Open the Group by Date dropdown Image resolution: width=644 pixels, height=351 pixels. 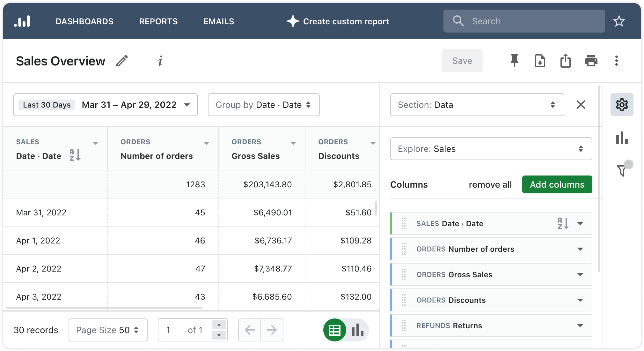coord(263,105)
